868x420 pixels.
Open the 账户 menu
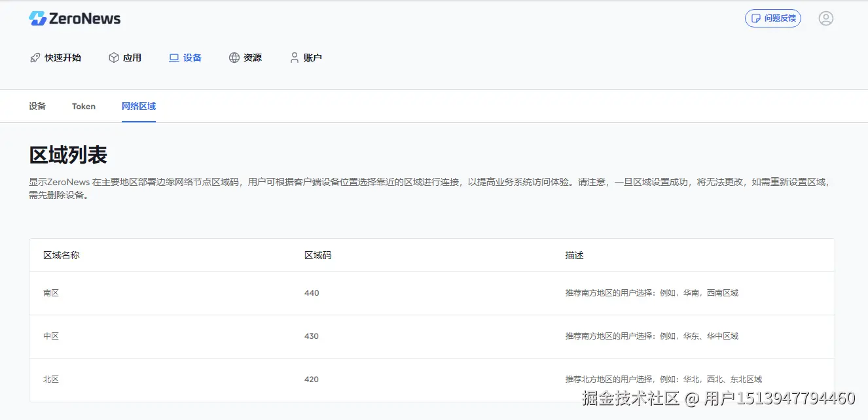(x=306, y=58)
